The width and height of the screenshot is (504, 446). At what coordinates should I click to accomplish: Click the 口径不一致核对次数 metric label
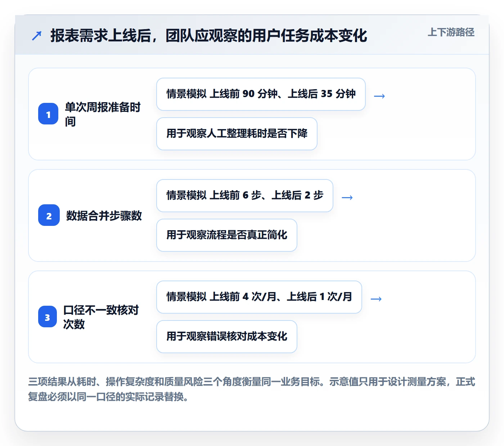click(101, 317)
